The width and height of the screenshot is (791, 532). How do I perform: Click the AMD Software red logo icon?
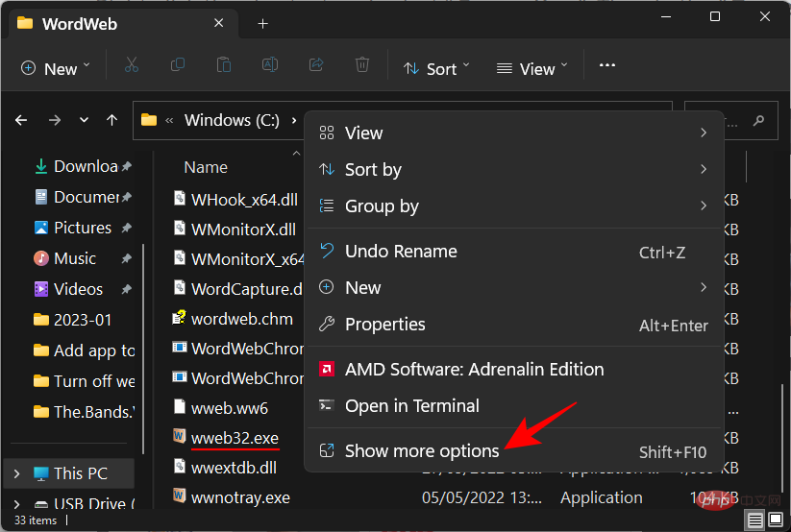pyautogui.click(x=327, y=369)
